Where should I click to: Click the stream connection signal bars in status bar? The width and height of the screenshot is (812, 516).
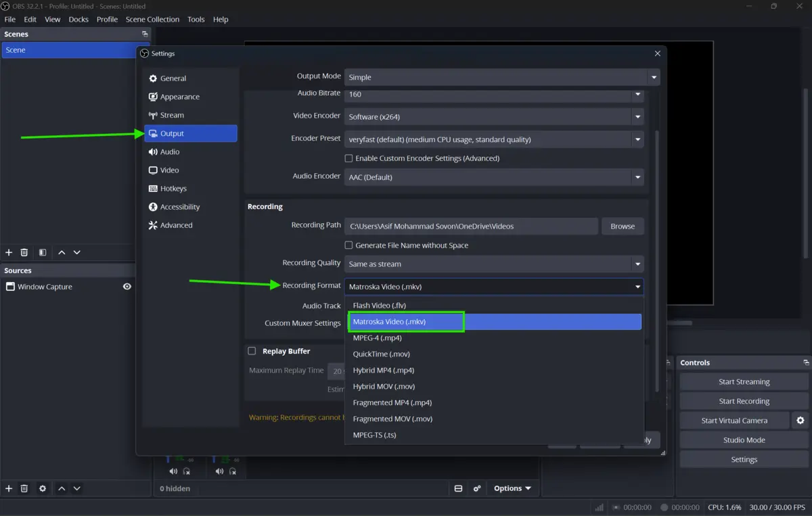(x=600, y=507)
